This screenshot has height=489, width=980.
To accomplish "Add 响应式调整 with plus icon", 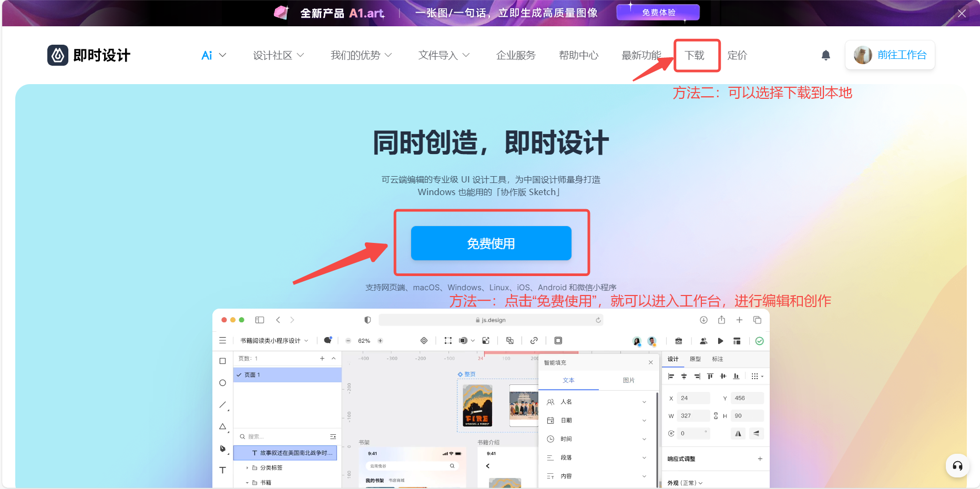I will [x=760, y=459].
